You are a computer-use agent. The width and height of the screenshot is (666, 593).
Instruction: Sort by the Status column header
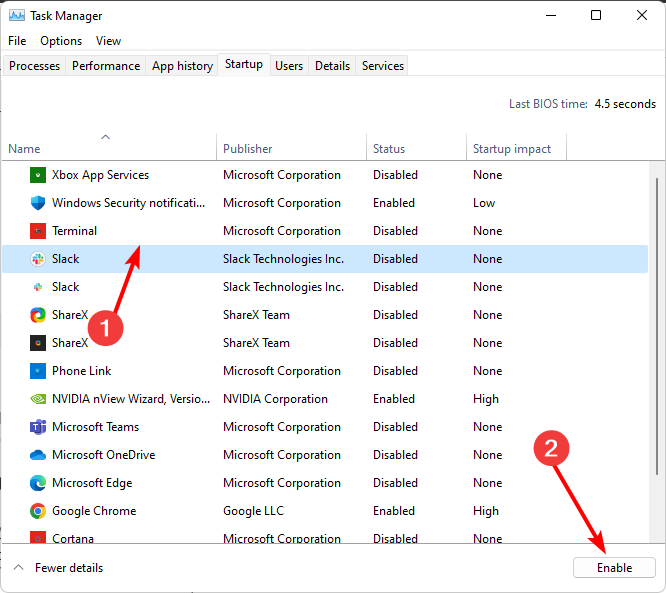(x=416, y=147)
